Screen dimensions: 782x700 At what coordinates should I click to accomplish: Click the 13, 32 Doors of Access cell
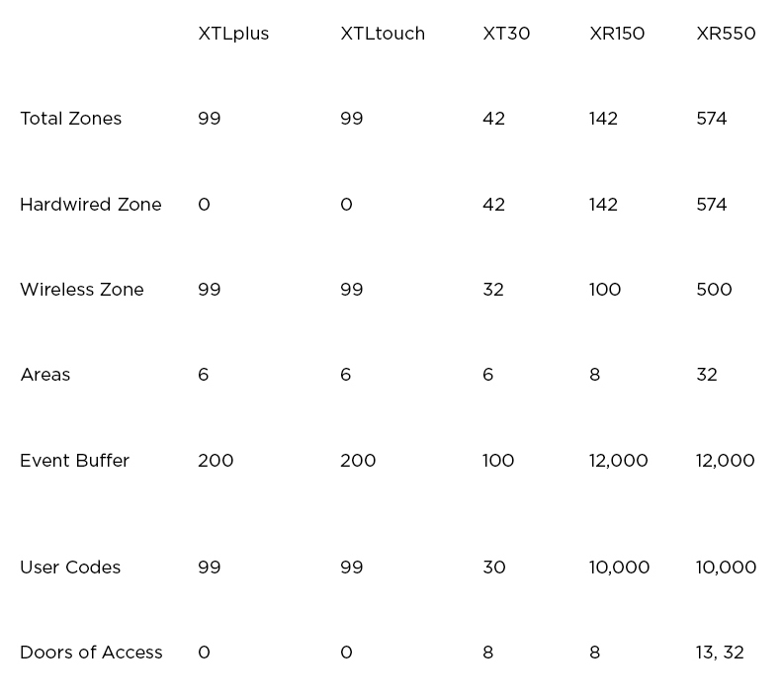click(720, 653)
